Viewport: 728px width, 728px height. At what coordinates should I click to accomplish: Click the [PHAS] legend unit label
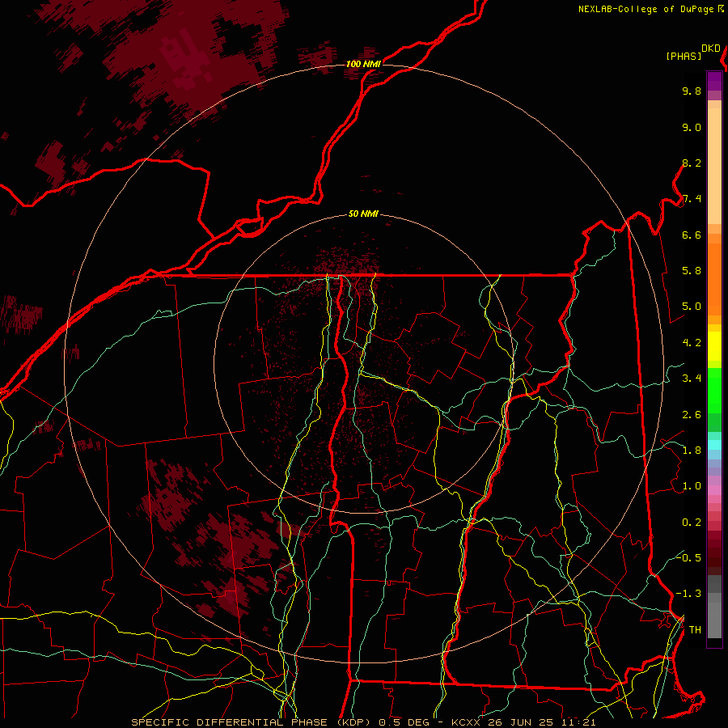coord(684,57)
